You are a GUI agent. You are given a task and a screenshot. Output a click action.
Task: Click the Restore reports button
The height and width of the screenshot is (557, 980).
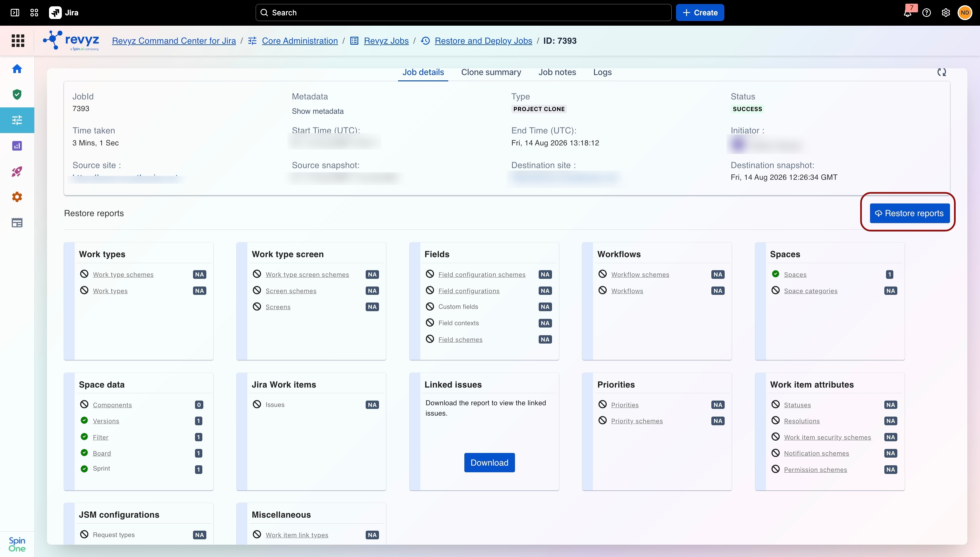(910, 213)
